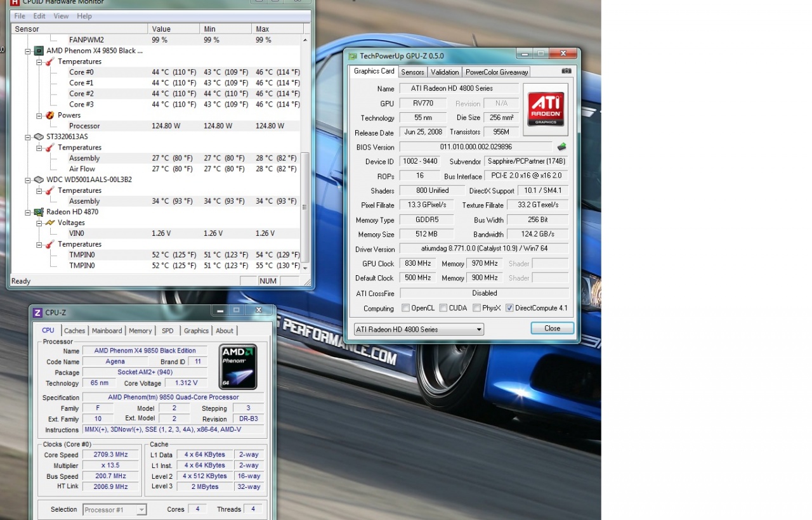Image resolution: width=812 pixels, height=520 pixels.
Task: Select the Core #0 temperature row
Action: (155, 72)
